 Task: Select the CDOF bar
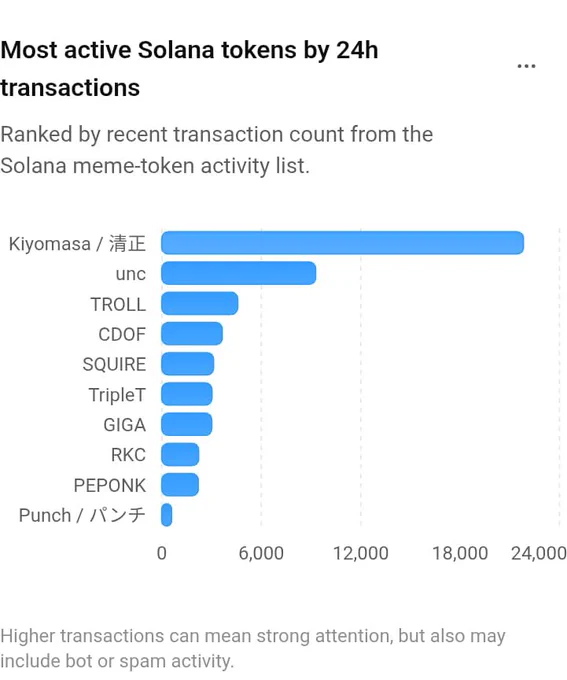pyautogui.click(x=192, y=333)
